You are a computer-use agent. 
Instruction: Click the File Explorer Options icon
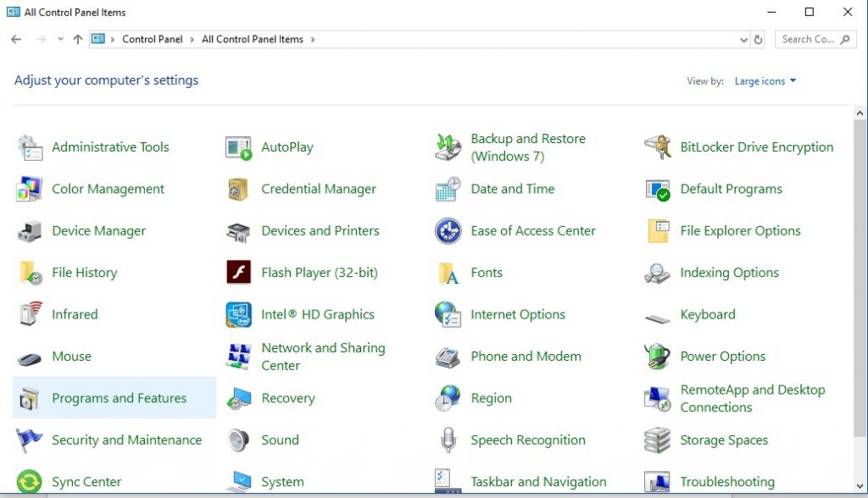point(658,230)
